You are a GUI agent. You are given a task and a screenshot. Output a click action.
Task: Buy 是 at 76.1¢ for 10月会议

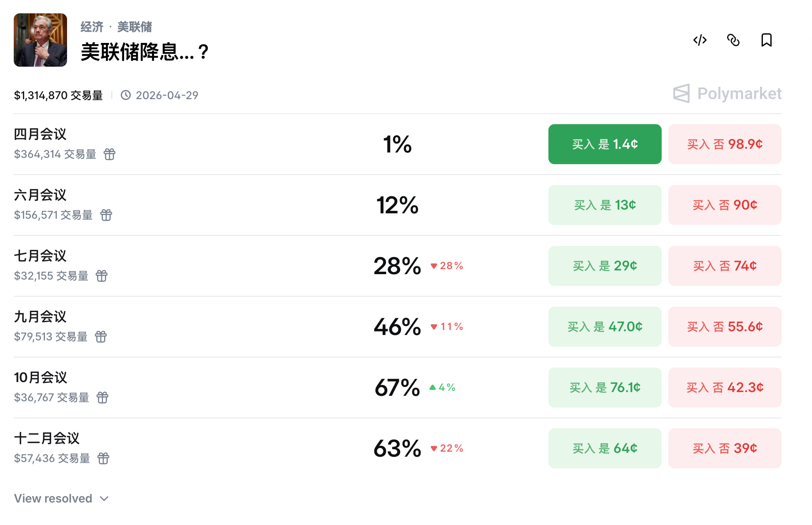(x=604, y=387)
